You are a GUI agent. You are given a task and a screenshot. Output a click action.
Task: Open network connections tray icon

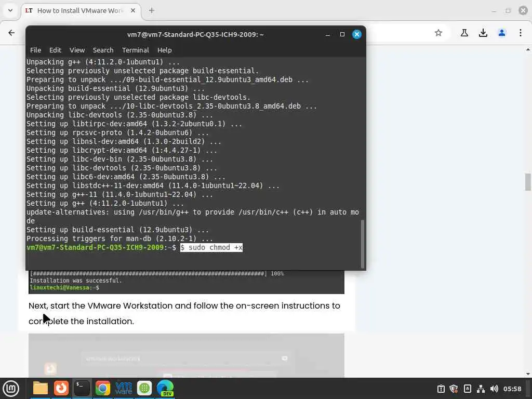[x=481, y=389]
